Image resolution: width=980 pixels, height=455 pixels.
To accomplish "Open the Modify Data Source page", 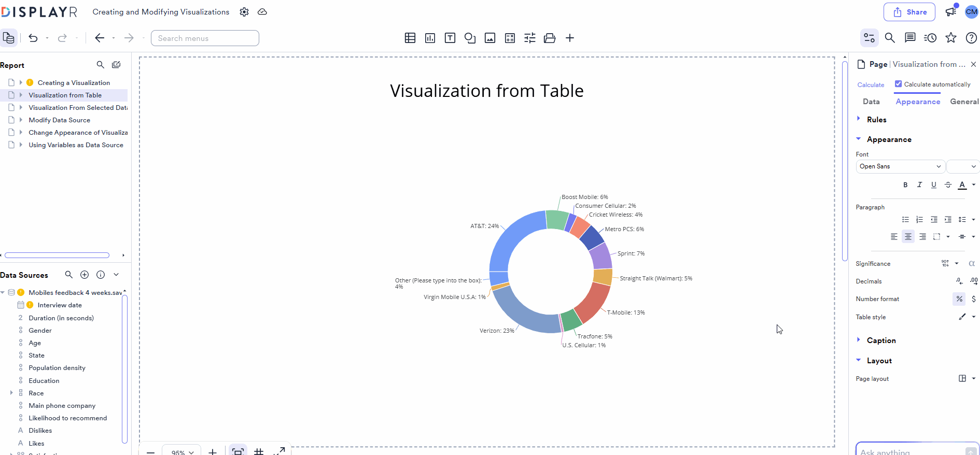I will [x=59, y=120].
